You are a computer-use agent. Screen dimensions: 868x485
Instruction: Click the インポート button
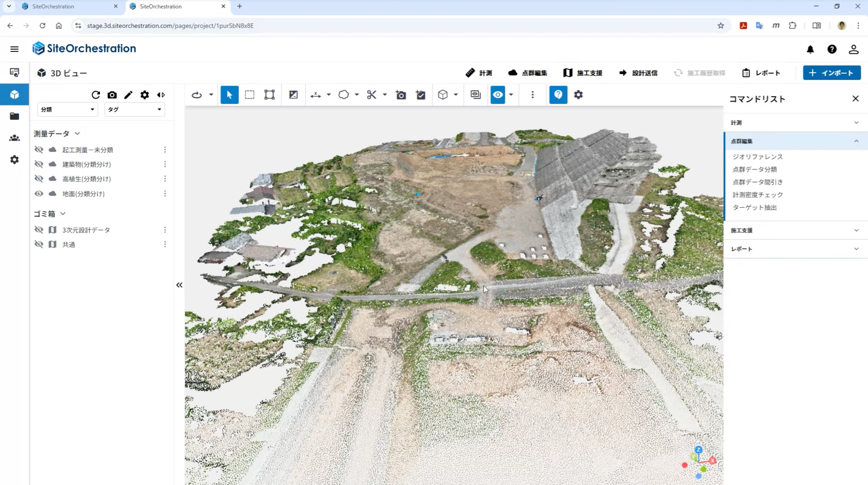(832, 73)
